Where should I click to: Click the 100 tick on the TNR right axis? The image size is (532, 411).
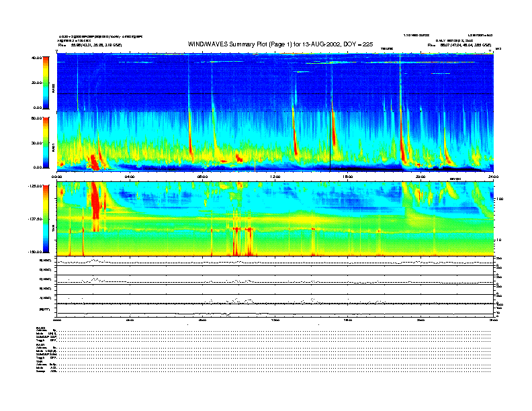tap(500, 199)
